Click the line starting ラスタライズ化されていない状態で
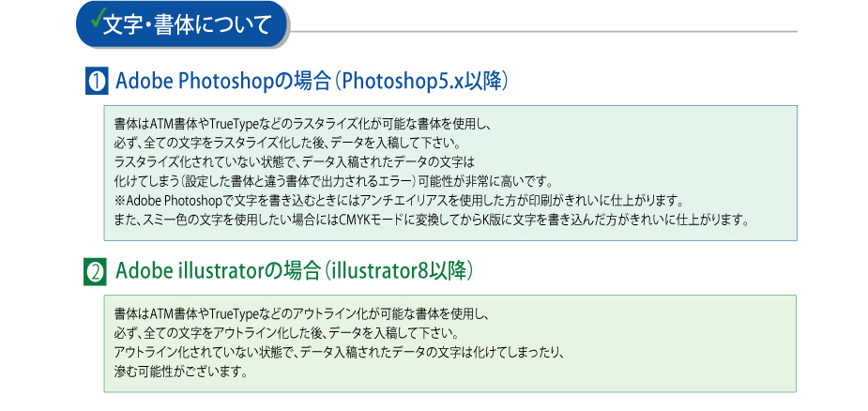The height and width of the screenshot is (411, 868). pyautogui.click(x=295, y=161)
